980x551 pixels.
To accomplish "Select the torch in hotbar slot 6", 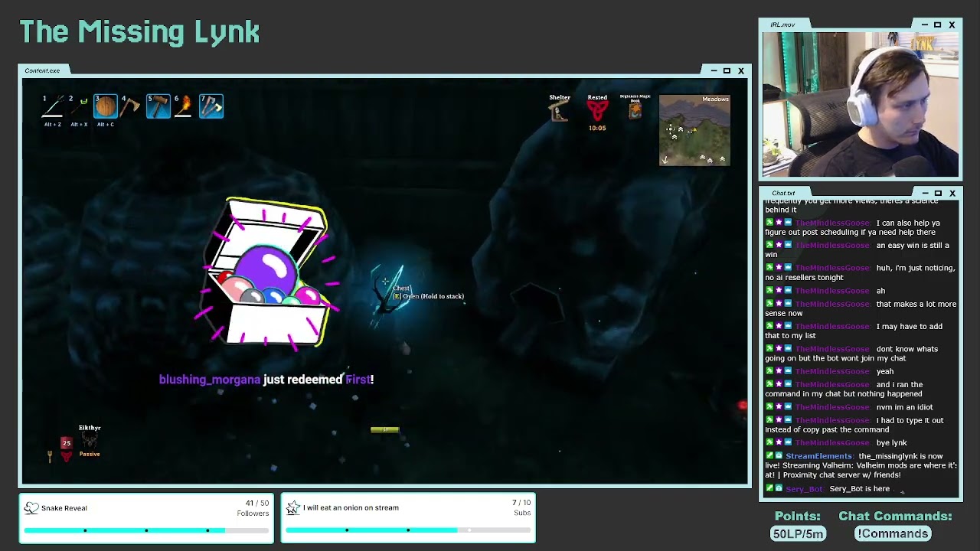I will coord(185,106).
